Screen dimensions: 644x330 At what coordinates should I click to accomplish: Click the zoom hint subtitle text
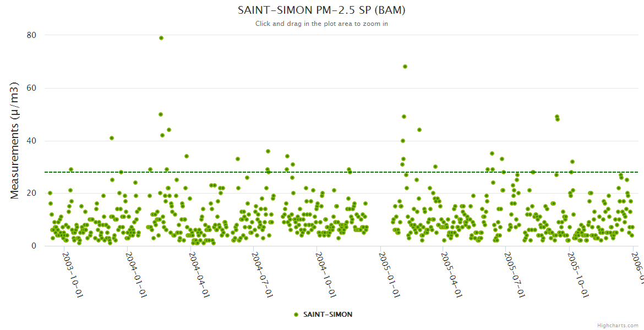[x=321, y=24]
